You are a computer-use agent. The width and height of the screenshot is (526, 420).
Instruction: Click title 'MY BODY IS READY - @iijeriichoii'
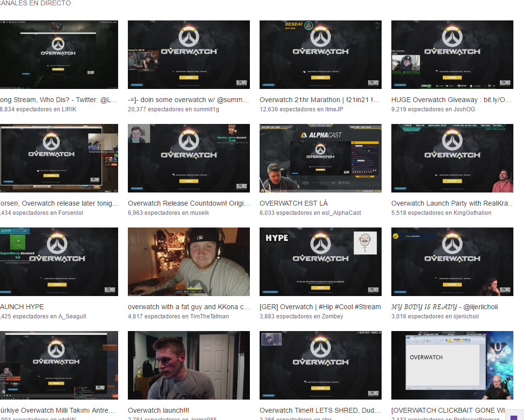click(444, 307)
